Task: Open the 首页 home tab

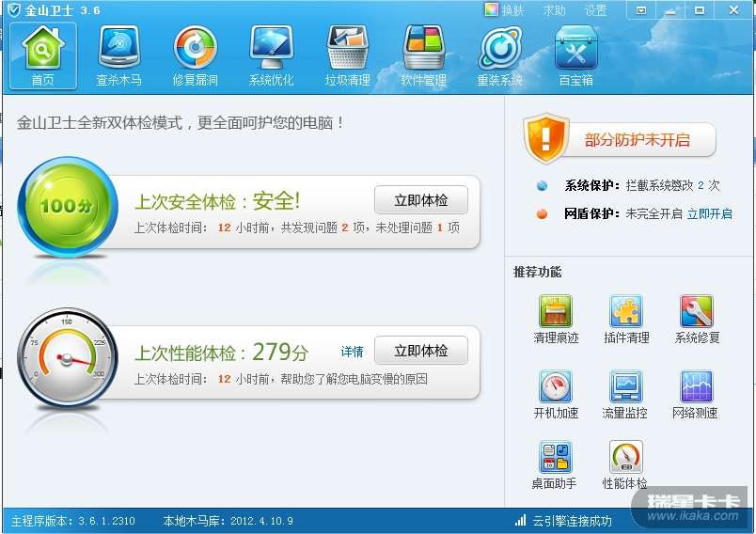Action: 43,55
